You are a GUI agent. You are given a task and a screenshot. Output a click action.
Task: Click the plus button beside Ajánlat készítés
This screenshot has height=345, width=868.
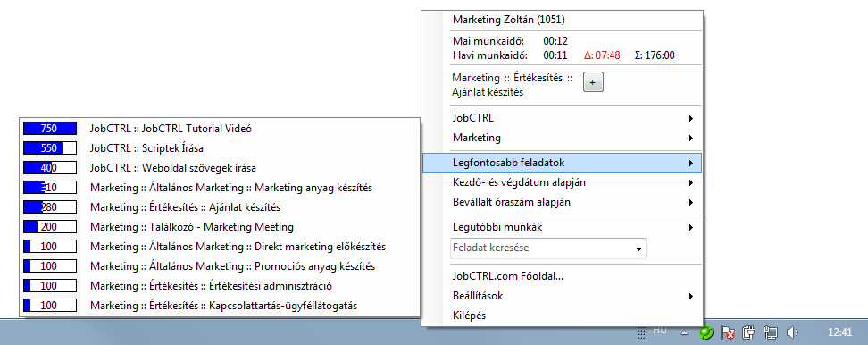pyautogui.click(x=593, y=82)
